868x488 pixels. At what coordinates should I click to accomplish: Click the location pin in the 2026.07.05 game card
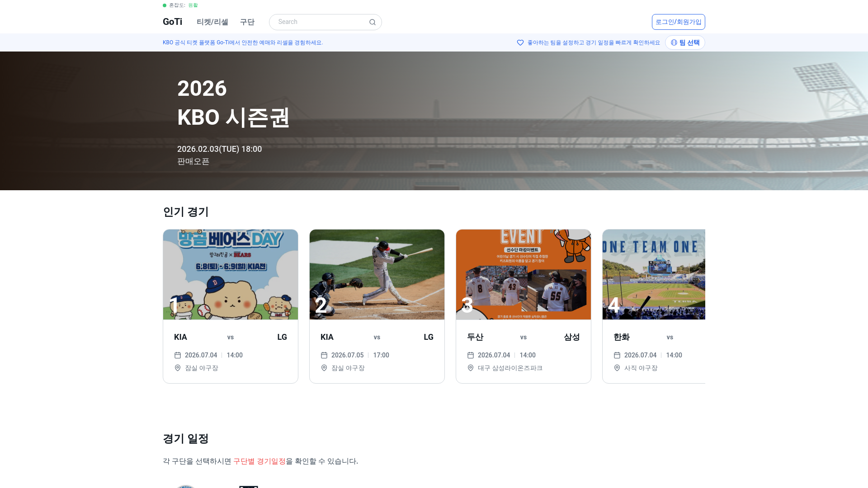pyautogui.click(x=324, y=368)
